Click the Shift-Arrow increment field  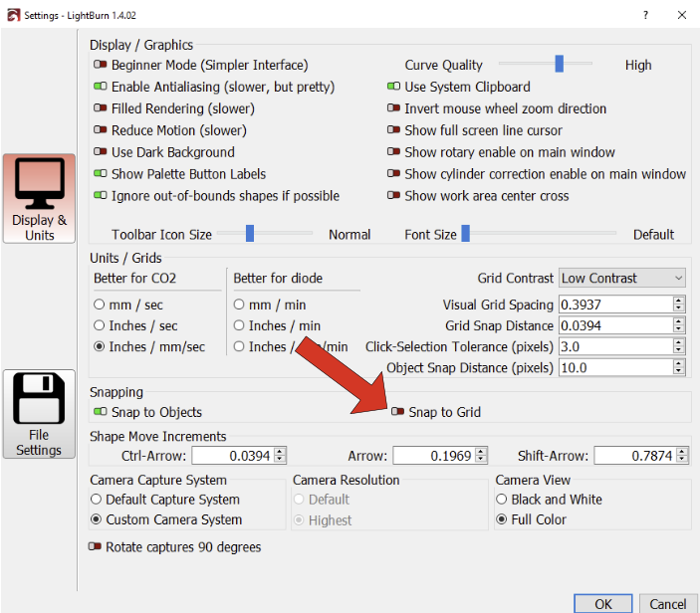tap(635, 456)
